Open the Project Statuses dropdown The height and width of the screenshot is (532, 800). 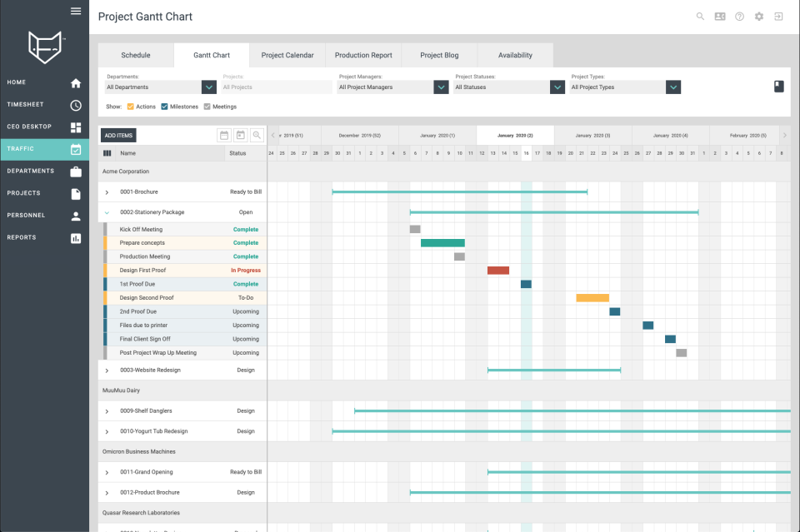click(557, 87)
